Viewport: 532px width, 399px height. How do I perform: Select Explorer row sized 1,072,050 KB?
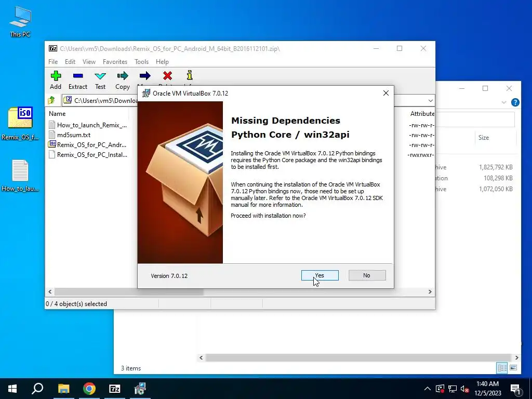[476, 189]
